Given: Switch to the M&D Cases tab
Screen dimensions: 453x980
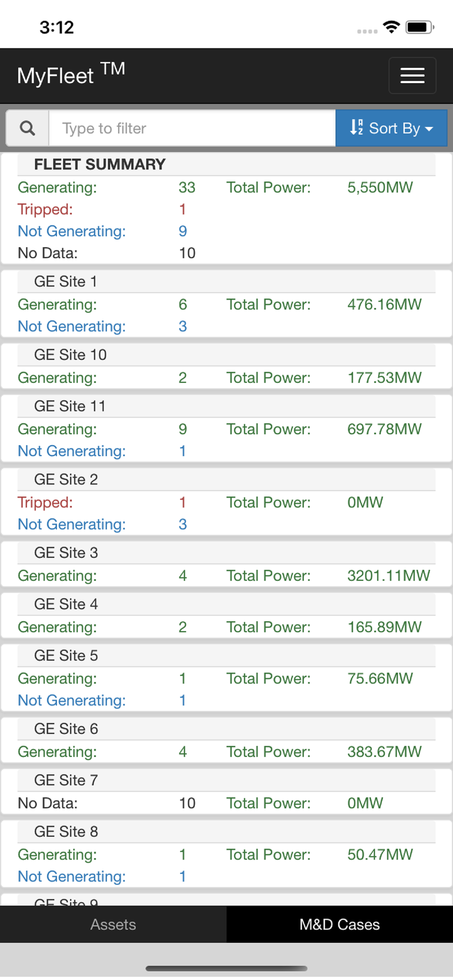Looking at the screenshot, I should click(x=340, y=924).
